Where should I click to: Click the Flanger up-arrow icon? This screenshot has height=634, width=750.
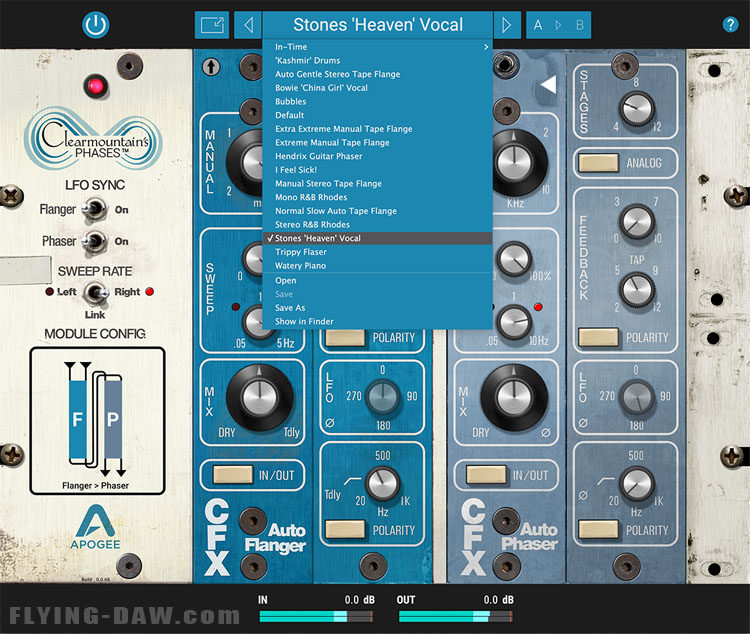[x=211, y=67]
